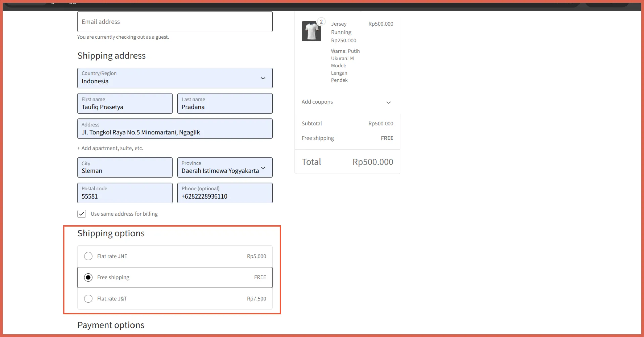Click the City field containing Sleman
Image resolution: width=644 pixels, height=337 pixels.
(125, 168)
